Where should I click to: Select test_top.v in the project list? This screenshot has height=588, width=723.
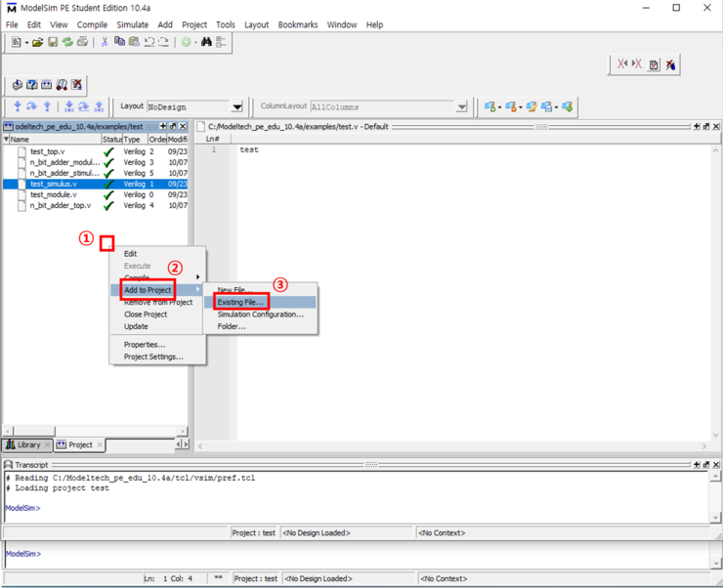click(x=48, y=151)
